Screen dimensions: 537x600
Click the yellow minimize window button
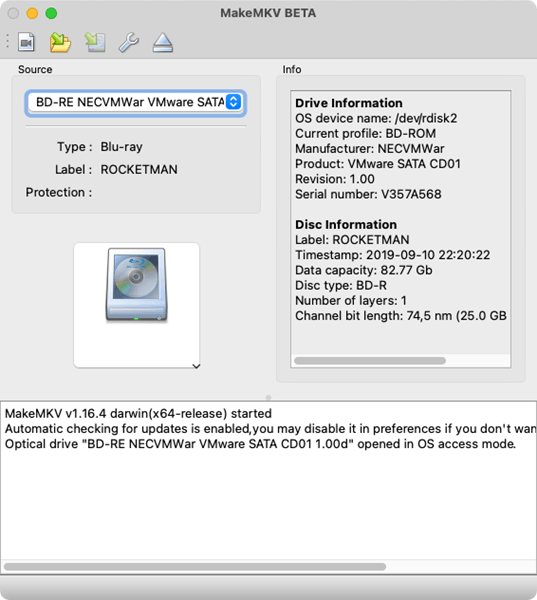click(32, 13)
